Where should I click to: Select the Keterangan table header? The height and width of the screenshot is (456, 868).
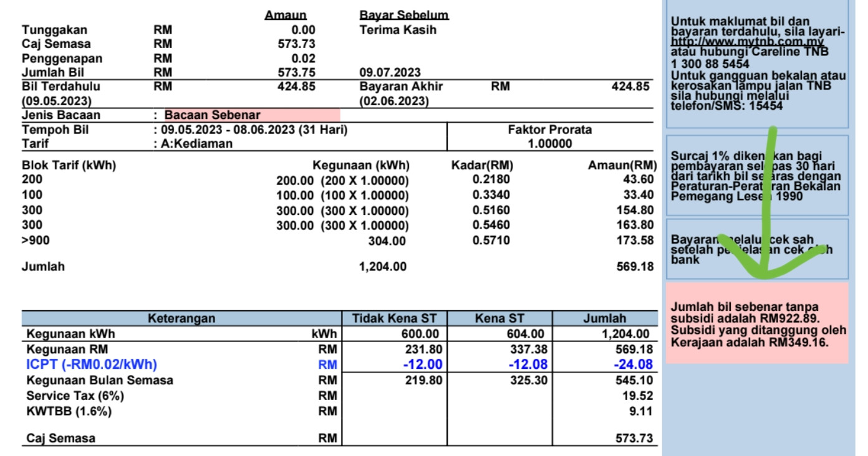[x=181, y=318]
